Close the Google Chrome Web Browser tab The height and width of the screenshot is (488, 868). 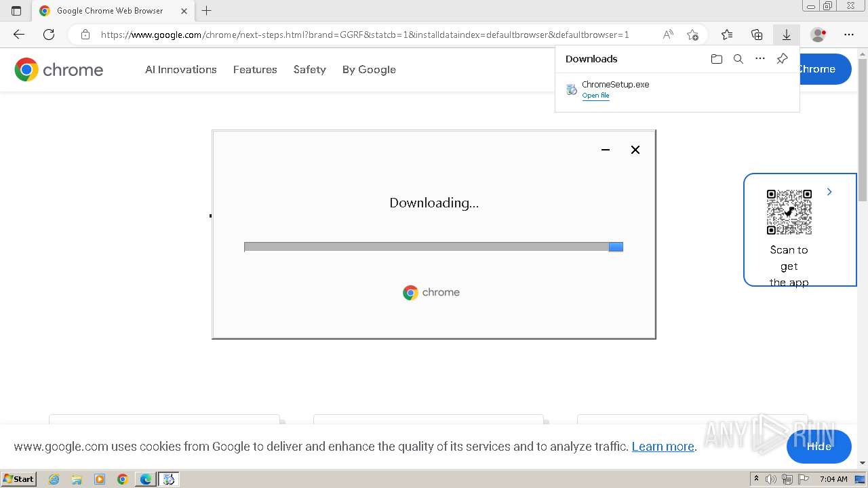(184, 11)
